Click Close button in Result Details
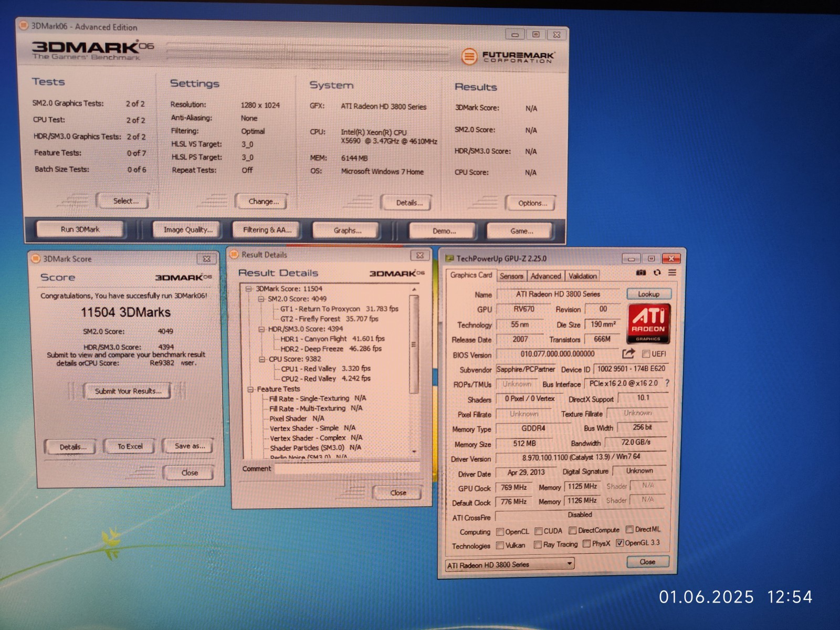This screenshot has height=630, width=840. pyautogui.click(x=398, y=492)
